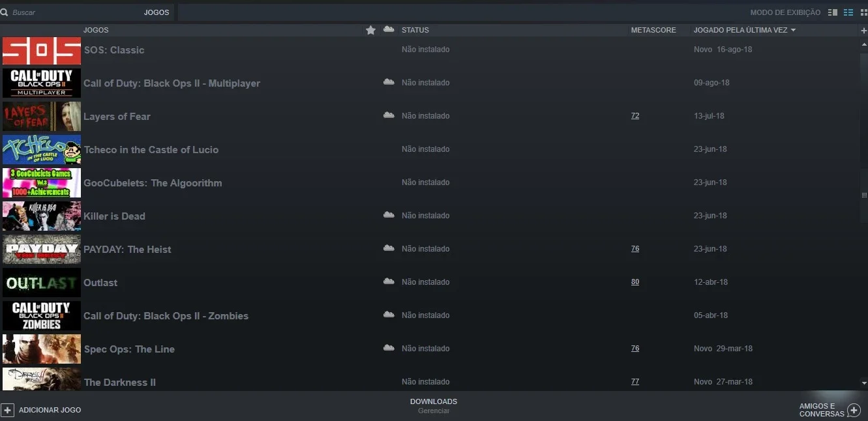Select Call of Duty: Black Ops II - Zombies title
The image size is (868, 421).
(166, 316)
